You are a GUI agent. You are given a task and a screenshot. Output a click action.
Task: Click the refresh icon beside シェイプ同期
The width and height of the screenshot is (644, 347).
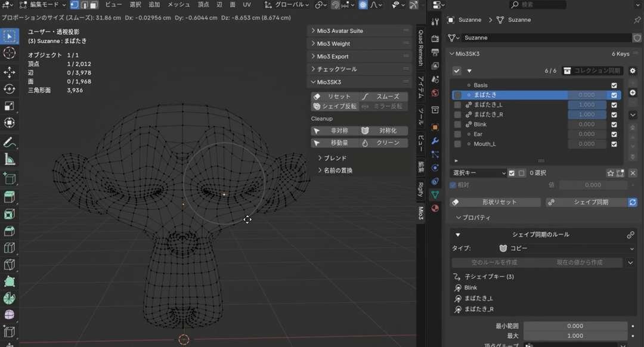[633, 202]
